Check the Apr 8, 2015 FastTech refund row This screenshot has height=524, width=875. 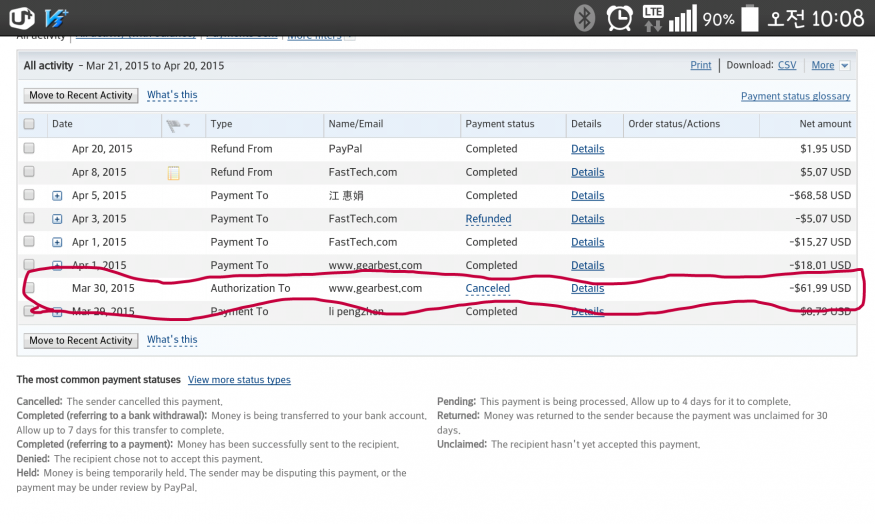click(x=29, y=172)
